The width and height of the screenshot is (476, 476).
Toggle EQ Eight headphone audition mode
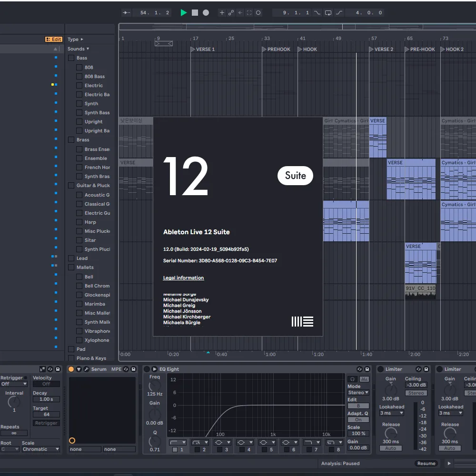point(352,379)
